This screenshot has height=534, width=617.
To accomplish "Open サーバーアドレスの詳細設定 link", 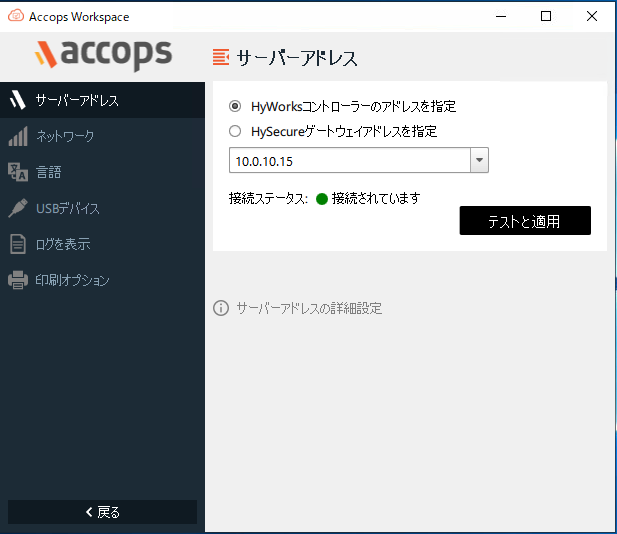I will [x=309, y=308].
